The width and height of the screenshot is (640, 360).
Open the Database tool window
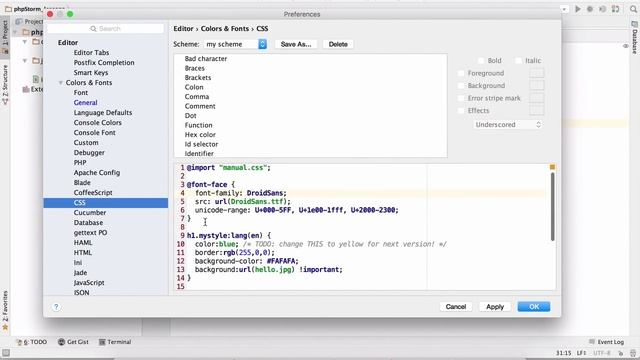coord(635,38)
